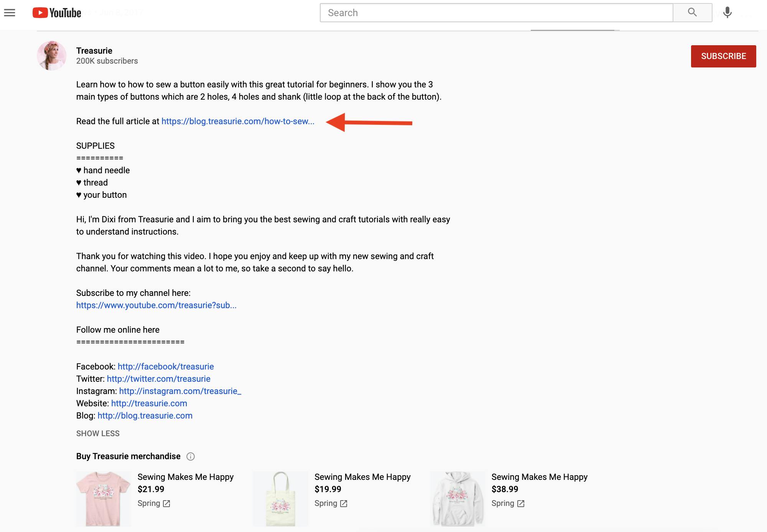Click the 'thread' supply line

[x=92, y=182]
